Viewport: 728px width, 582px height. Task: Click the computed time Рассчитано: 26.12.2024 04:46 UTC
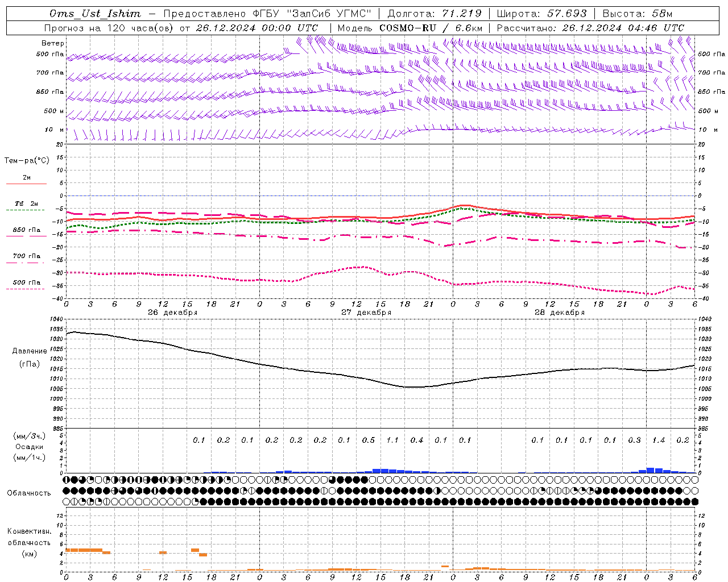click(x=590, y=28)
